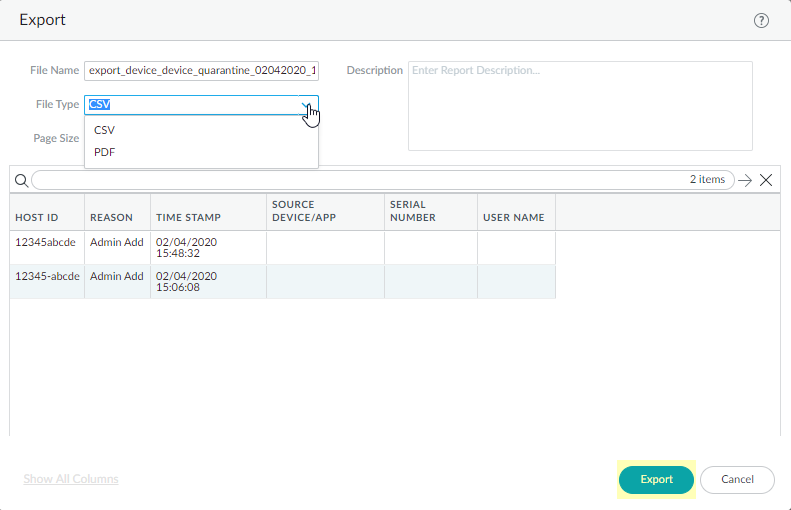791x510 pixels.
Task: Click the Export button
Action: pos(656,480)
